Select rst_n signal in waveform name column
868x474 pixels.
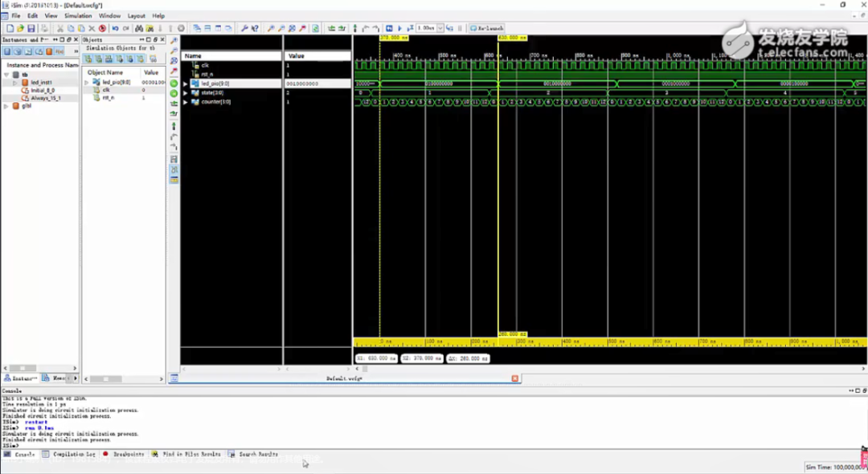[x=207, y=74]
